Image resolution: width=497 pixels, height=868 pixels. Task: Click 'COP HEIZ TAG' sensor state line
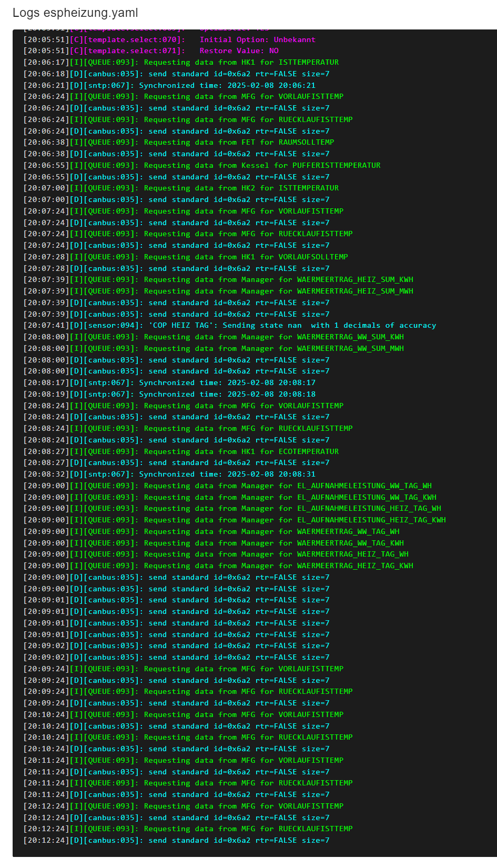click(230, 326)
